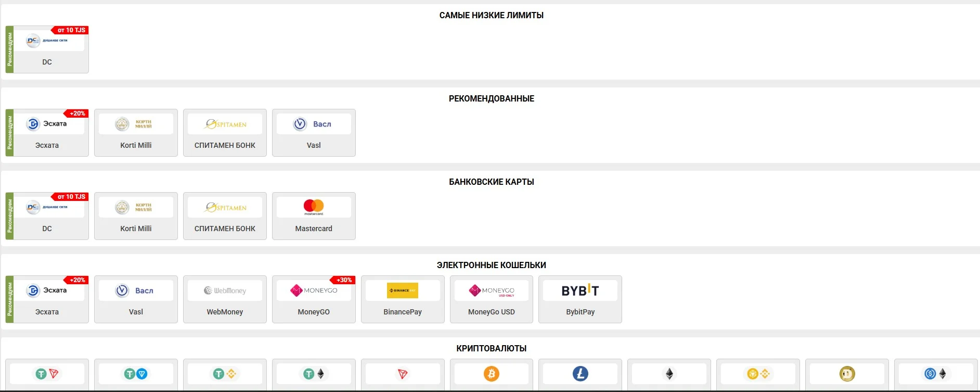Select yellow Binance-chain coin pair card
Screen dimensions: 980x392
758,374
